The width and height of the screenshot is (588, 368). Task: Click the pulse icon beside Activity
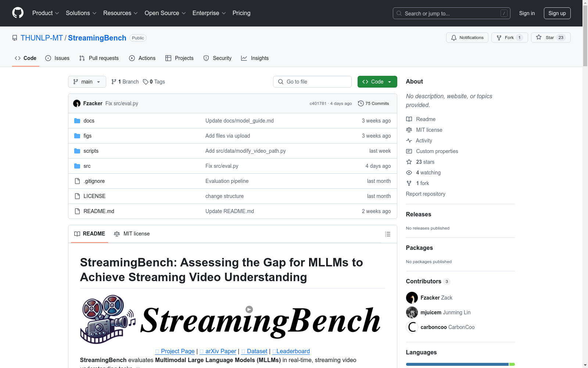[x=409, y=141]
